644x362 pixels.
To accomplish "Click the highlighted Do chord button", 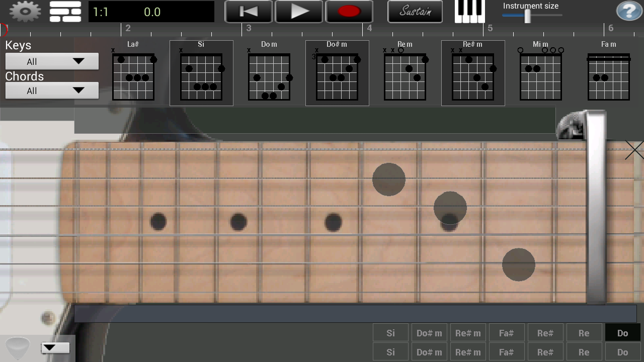I will (x=622, y=333).
